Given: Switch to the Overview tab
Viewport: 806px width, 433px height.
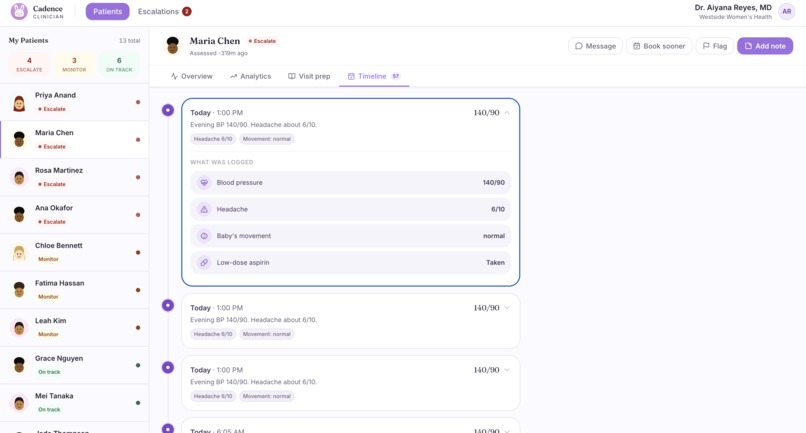Looking at the screenshot, I should pyautogui.click(x=192, y=76).
